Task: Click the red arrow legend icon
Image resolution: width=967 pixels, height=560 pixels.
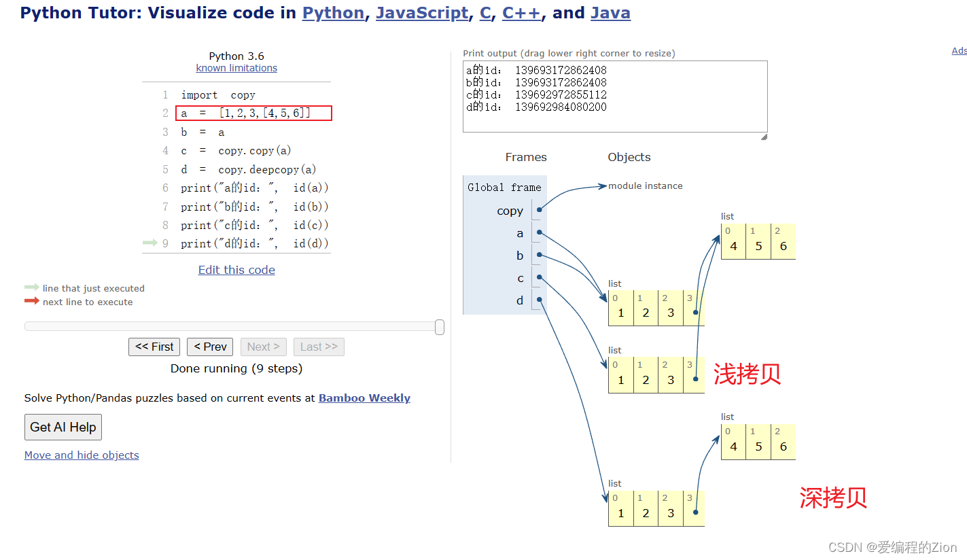Action: 32,301
